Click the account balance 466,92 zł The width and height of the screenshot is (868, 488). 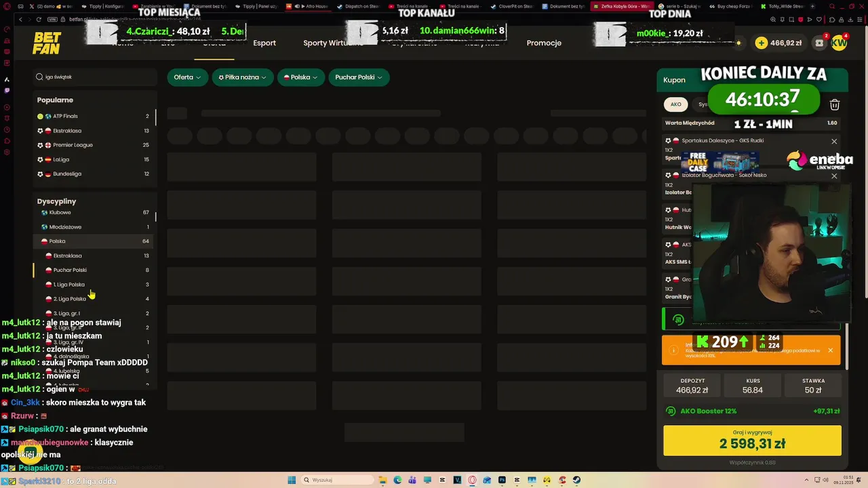point(786,43)
